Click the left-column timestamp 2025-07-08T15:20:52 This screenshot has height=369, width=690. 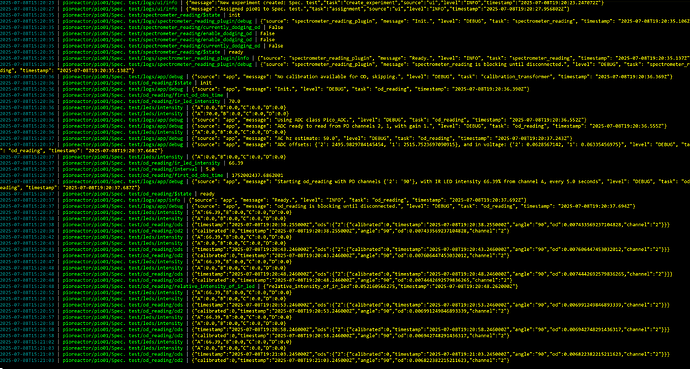27,292
